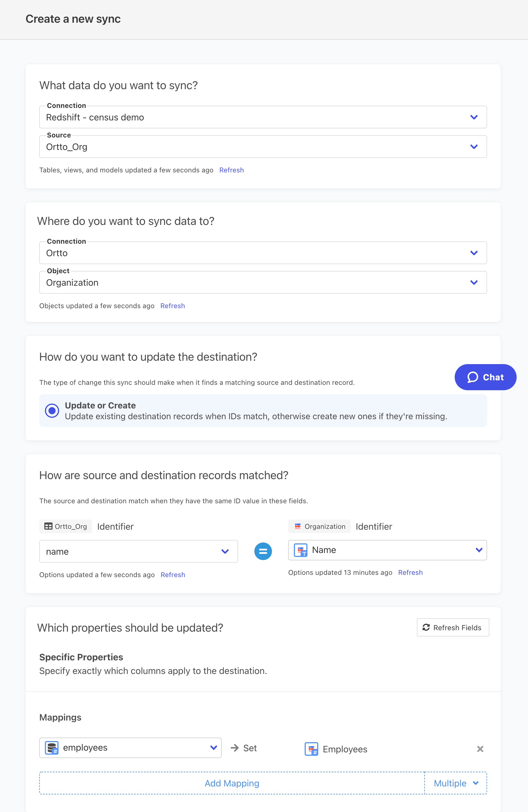The image size is (528, 812).
Task: Click the Name field type icon
Action: [x=301, y=550]
